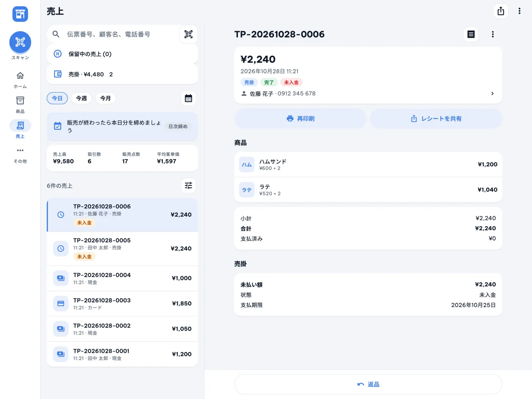Open top bar overflow menu

520,11
